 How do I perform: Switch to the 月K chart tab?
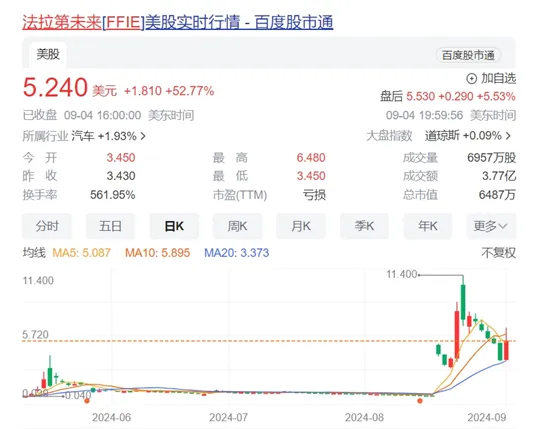pos(301,226)
